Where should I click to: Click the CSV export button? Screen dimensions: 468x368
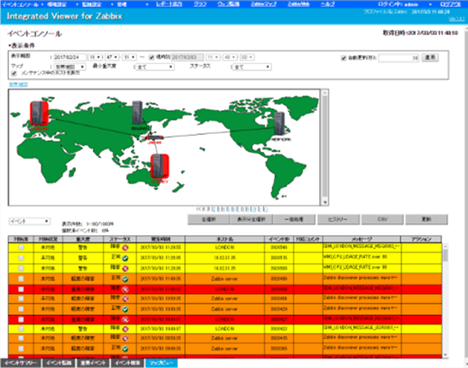pos(382,219)
